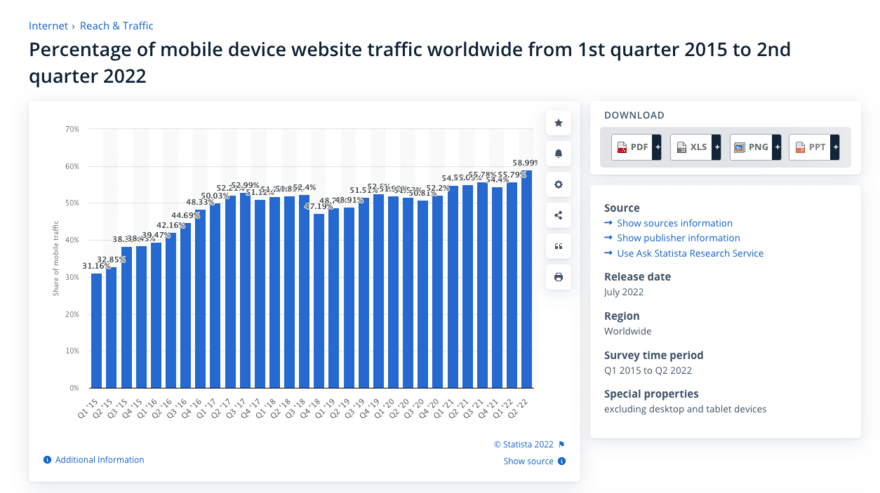880x493 pixels.
Task: Select the Q2 '22 bar labeled 58.99%
Action: point(526,279)
